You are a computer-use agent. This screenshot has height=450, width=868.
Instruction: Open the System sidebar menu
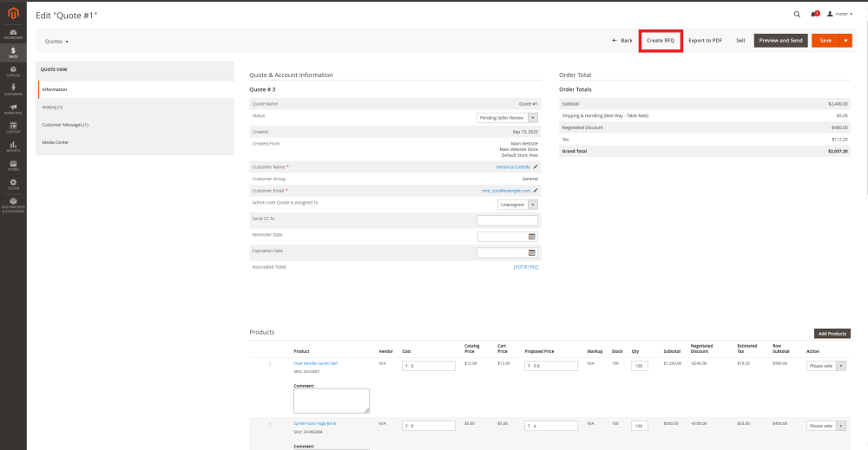pyautogui.click(x=13, y=184)
